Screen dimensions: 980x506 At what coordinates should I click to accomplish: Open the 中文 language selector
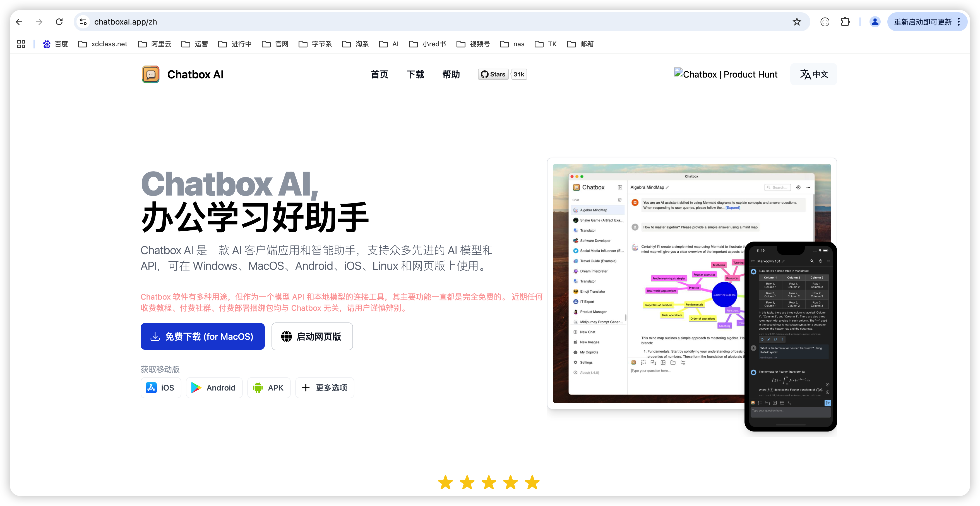(x=814, y=74)
